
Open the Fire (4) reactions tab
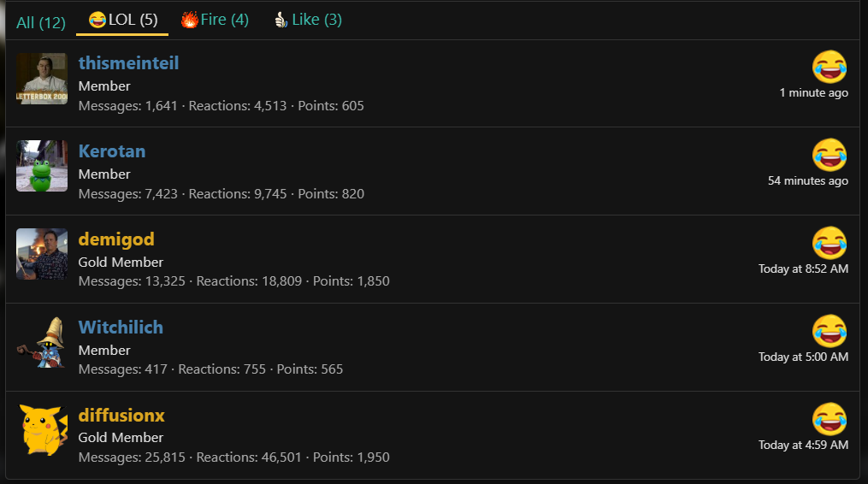(x=216, y=20)
